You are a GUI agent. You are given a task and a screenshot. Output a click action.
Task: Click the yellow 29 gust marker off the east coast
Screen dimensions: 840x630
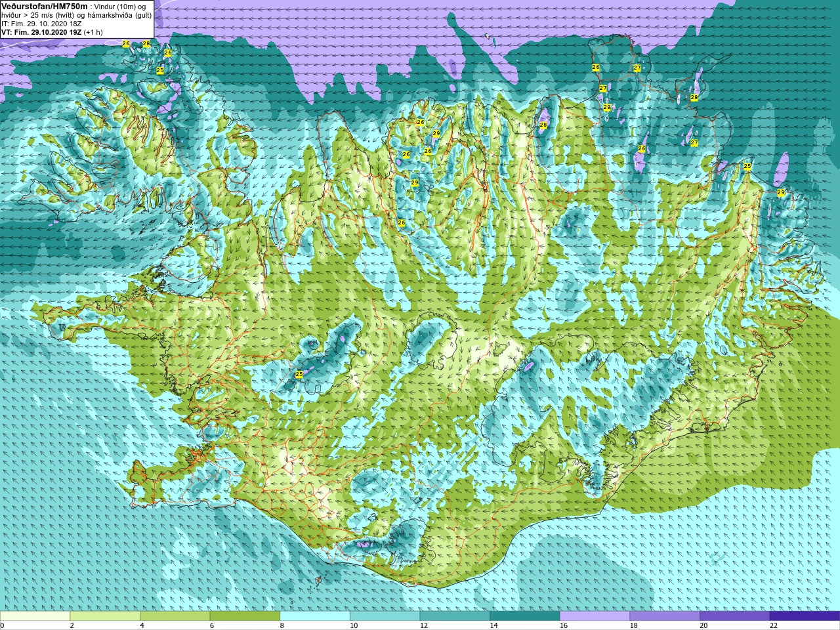[x=781, y=192]
